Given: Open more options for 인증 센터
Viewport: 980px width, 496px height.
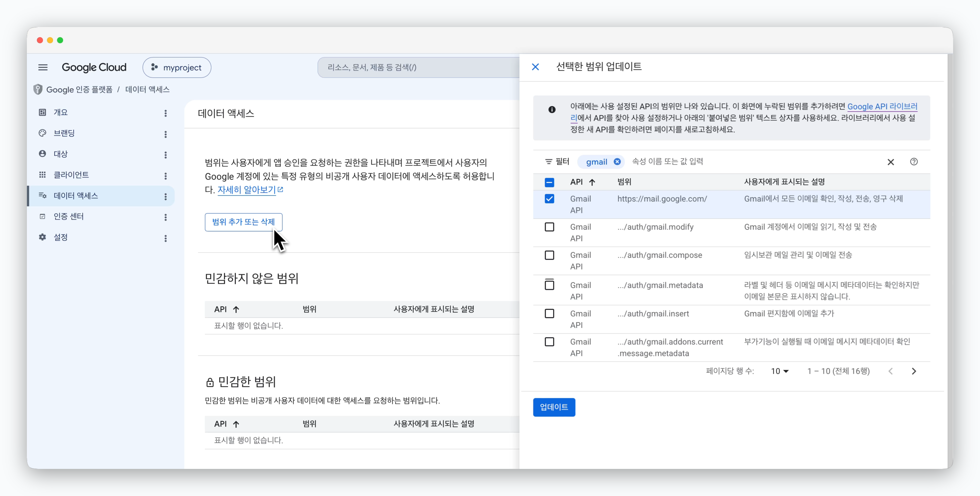Looking at the screenshot, I should coord(165,217).
